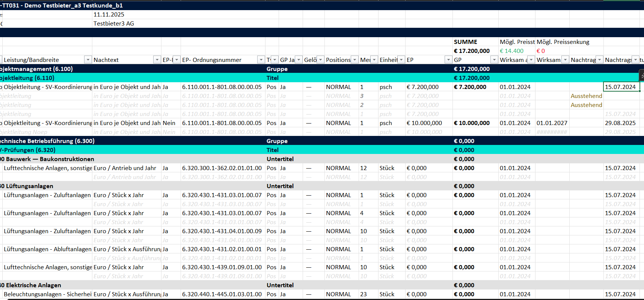This screenshot has width=644, height=300.
Task: Select the € 10.000,000 bold GP cell
Action: [x=472, y=123]
